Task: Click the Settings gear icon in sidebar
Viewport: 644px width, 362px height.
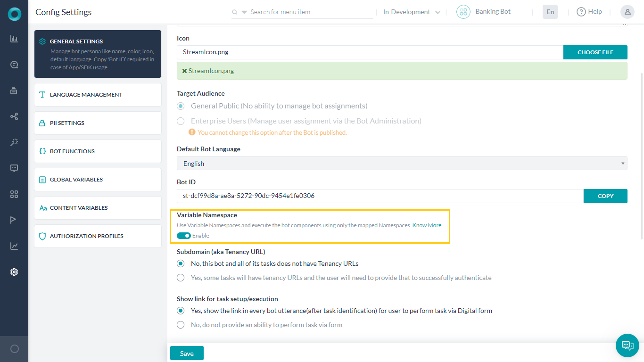Action: tap(14, 272)
